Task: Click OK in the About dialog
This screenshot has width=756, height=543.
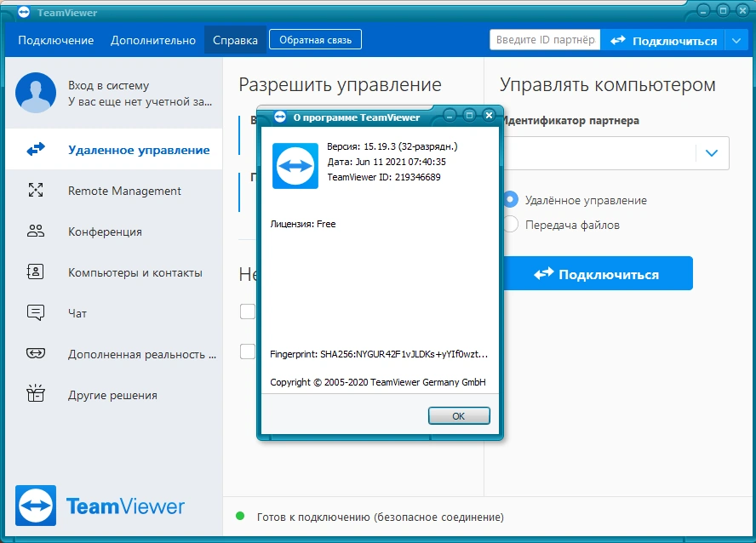Action: coord(459,416)
